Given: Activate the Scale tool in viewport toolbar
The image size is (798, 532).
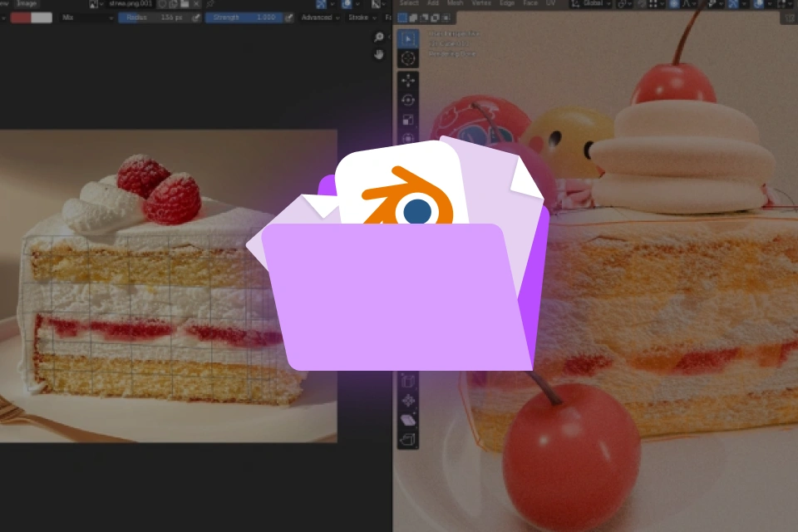Looking at the screenshot, I should click(407, 120).
